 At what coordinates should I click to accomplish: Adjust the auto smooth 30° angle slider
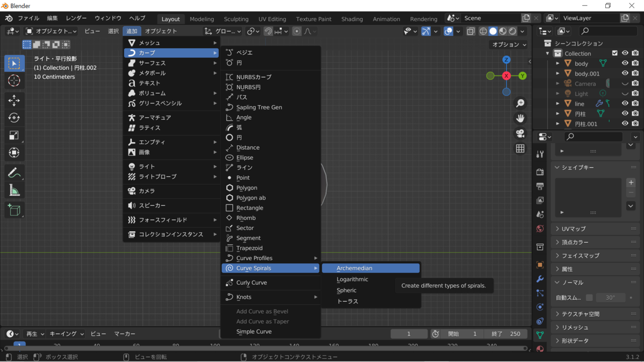(x=610, y=298)
